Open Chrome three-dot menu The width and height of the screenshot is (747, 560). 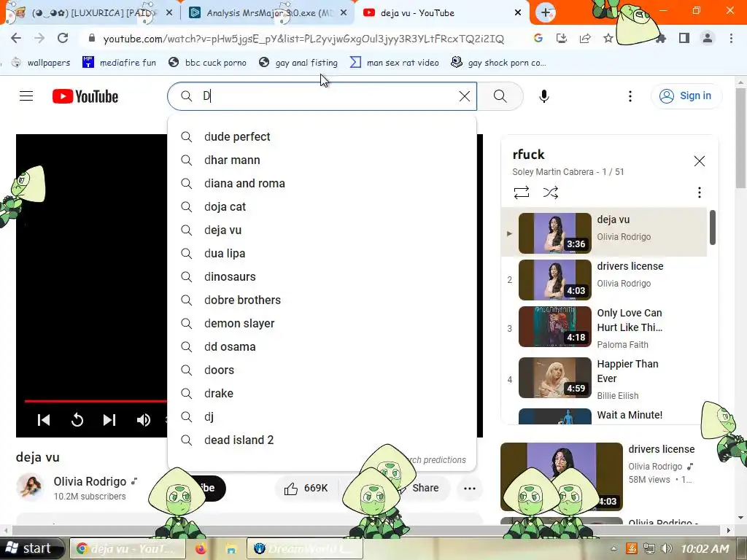(731, 38)
